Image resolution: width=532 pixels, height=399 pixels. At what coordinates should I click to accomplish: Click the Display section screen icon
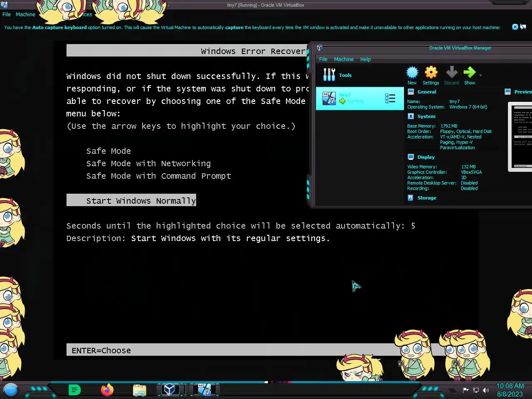point(411,157)
